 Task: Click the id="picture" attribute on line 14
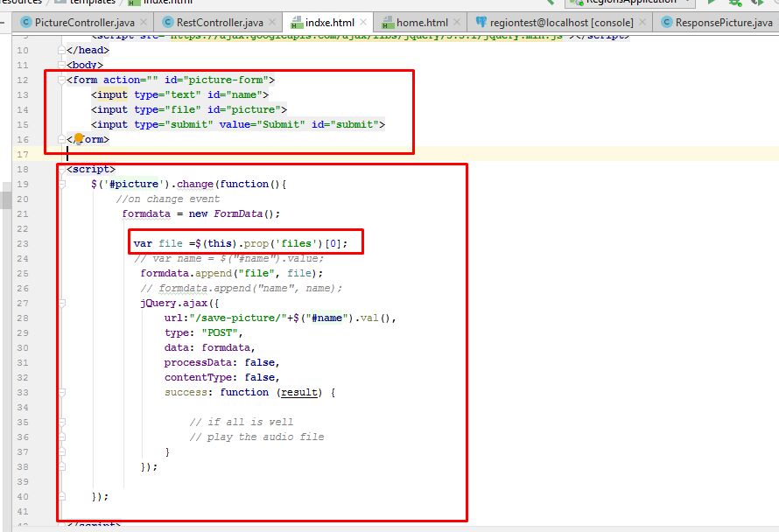click(x=244, y=109)
